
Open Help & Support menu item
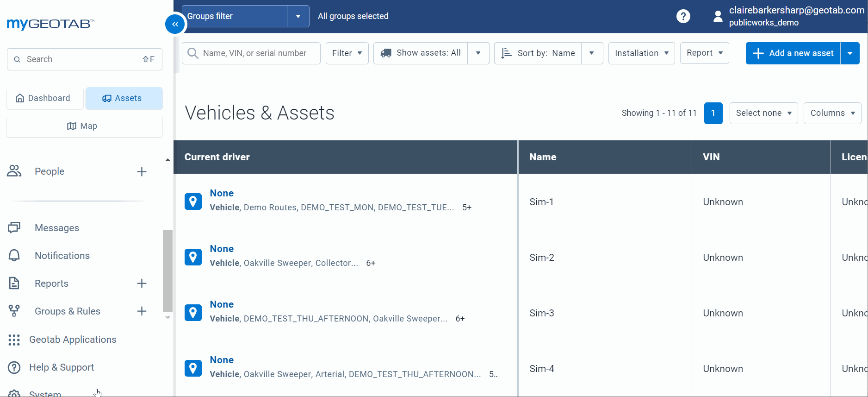tap(62, 367)
